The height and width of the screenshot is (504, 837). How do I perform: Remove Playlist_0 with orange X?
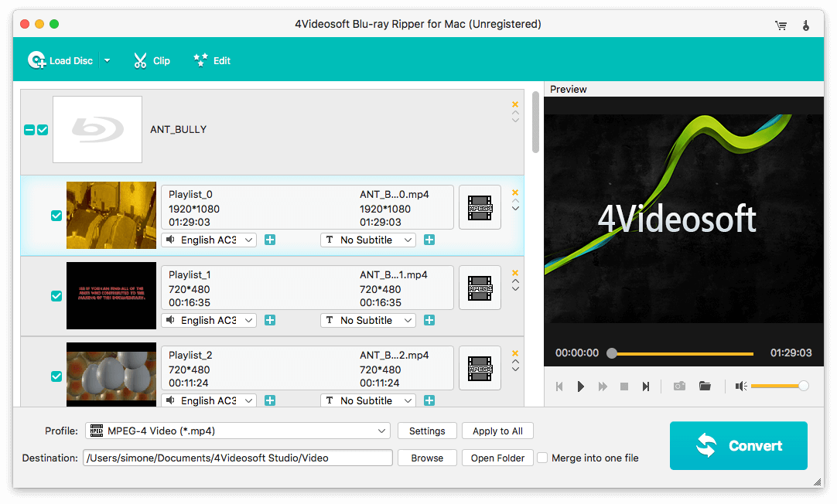pos(515,192)
